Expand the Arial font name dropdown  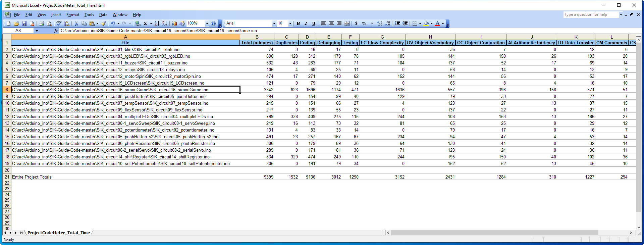click(x=274, y=23)
